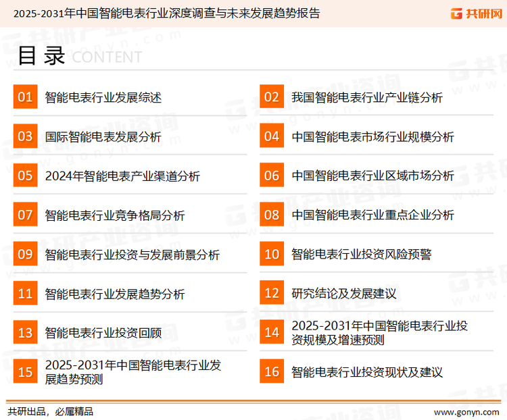This screenshot has height=420, width=507.
Task: Select chapter 智能电表行业投资现状及建议
Action: tap(367, 372)
